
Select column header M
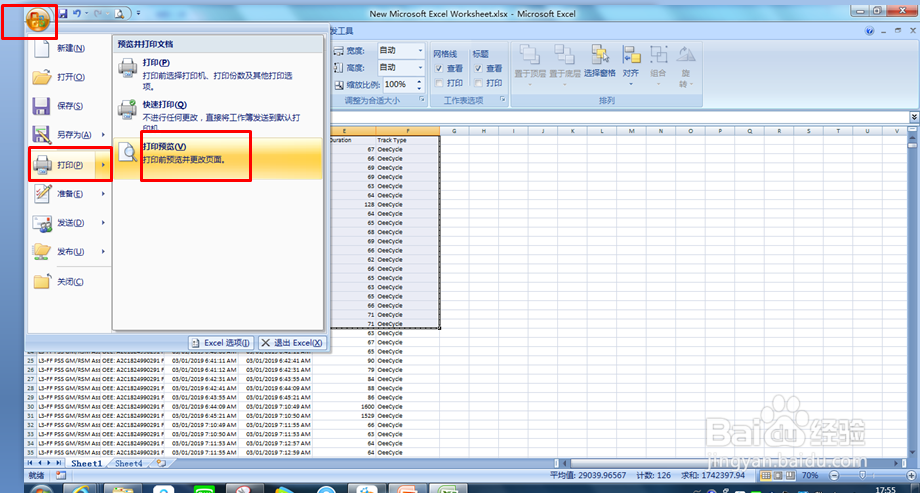click(631, 131)
